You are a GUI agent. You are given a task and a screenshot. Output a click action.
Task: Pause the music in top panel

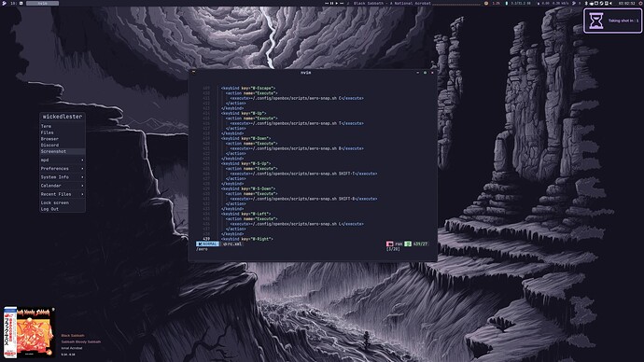coord(332,4)
